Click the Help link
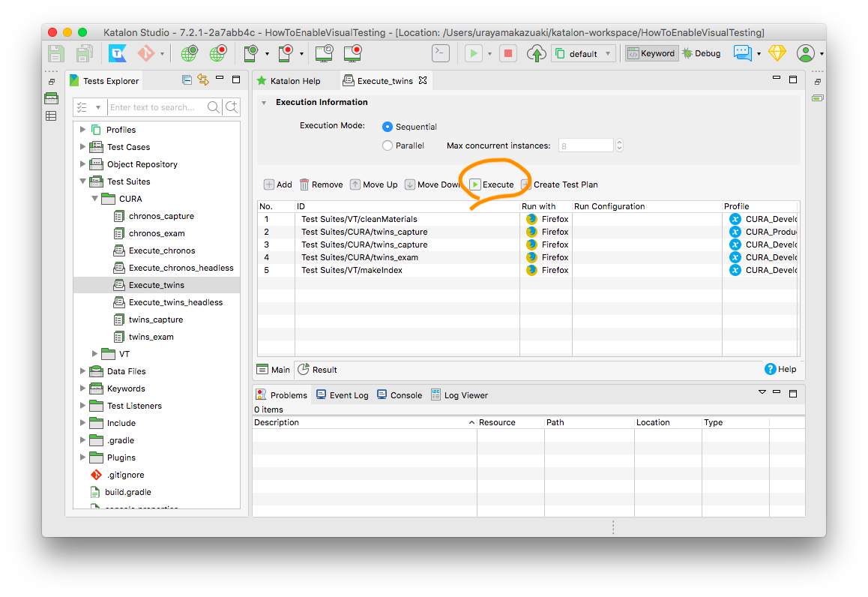Image resolution: width=868 pixels, height=597 pixels. tap(780, 369)
